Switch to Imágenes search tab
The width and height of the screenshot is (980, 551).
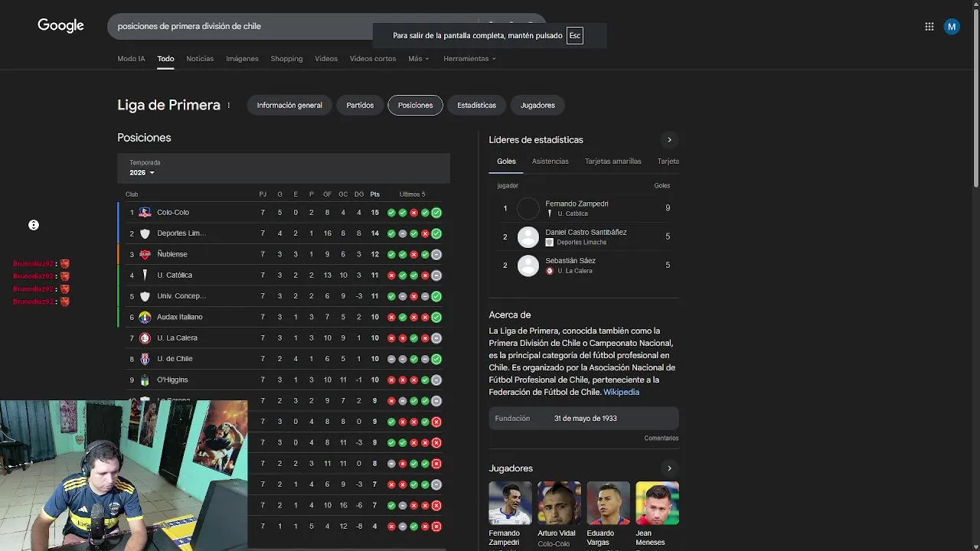(x=242, y=59)
